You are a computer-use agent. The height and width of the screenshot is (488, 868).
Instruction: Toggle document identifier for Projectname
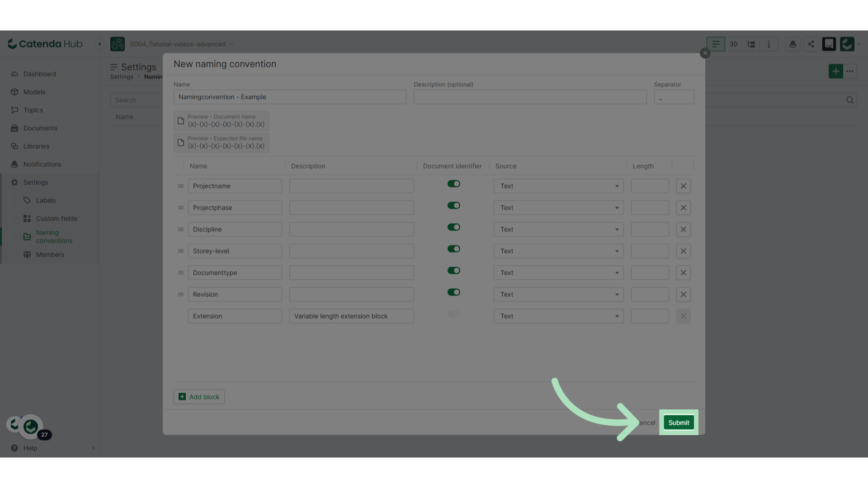point(454,183)
